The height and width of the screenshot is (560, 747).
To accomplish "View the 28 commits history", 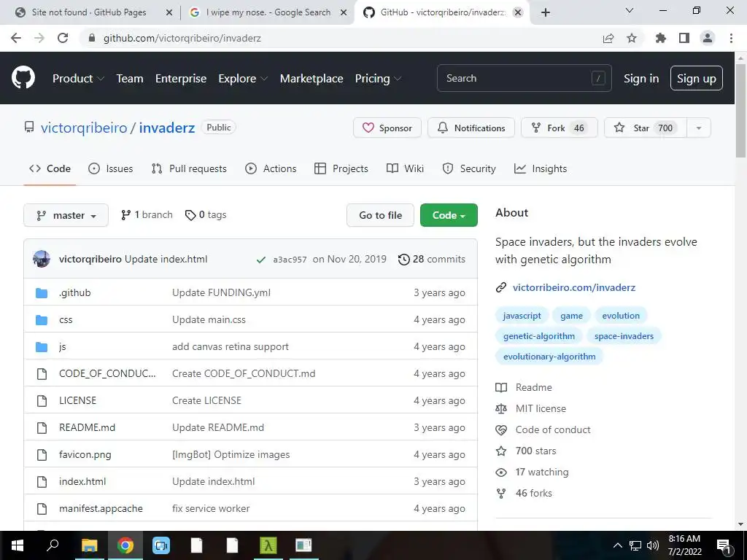I will pos(432,260).
